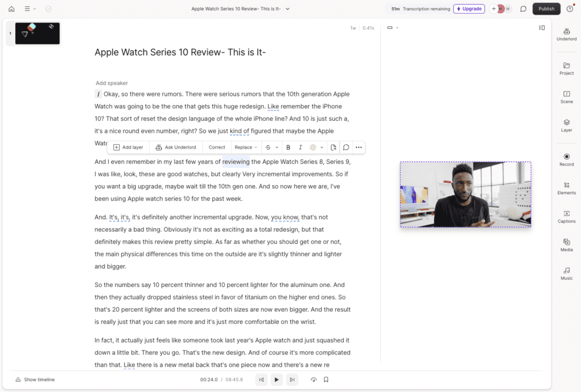Viewport: 581px width, 392px height.
Task: Open the Music panel
Action: point(567,274)
